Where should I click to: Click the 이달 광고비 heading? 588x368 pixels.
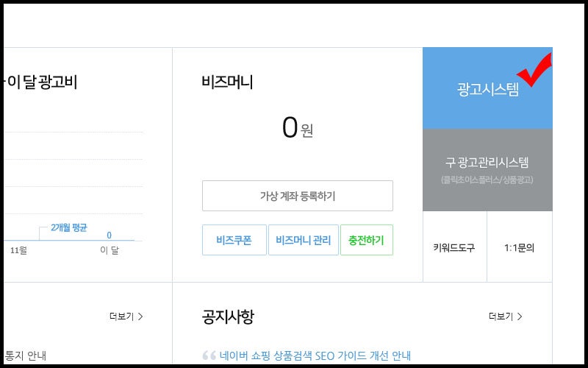point(42,82)
